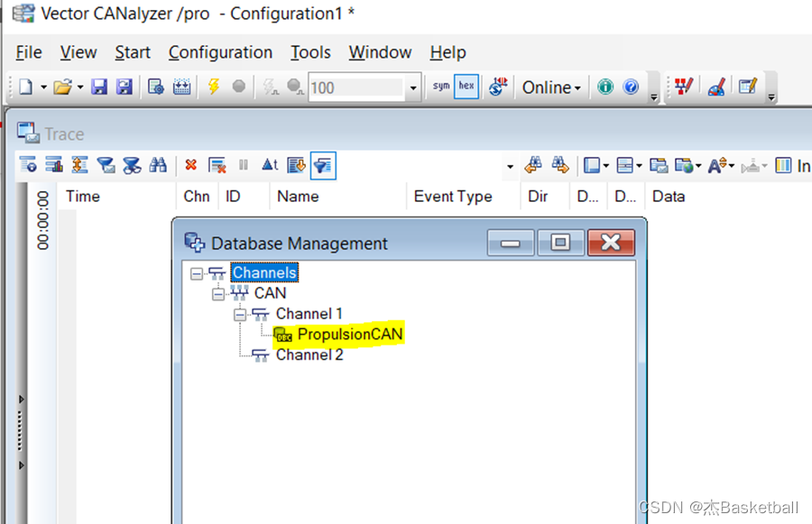Pause the Trace window display
The height and width of the screenshot is (524, 812).
244,165
